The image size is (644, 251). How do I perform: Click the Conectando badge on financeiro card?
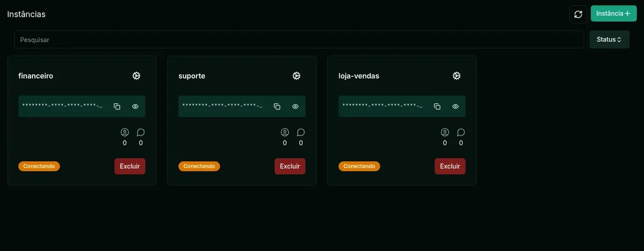pos(39,166)
